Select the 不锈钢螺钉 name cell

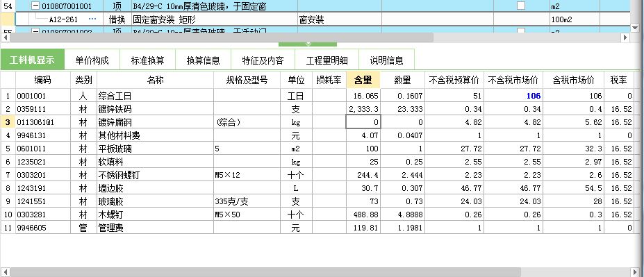155,175
